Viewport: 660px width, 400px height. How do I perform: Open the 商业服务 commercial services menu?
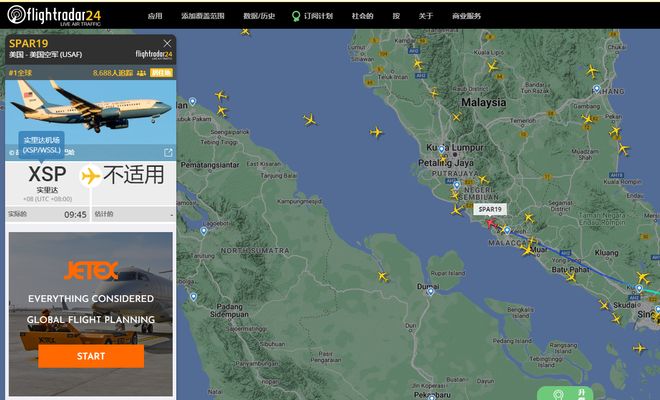click(466, 16)
